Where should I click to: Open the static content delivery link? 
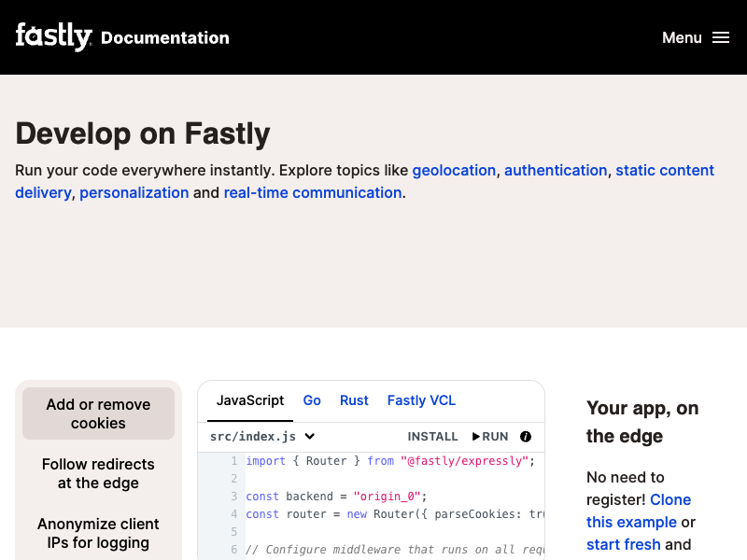pyautogui.click(x=665, y=171)
